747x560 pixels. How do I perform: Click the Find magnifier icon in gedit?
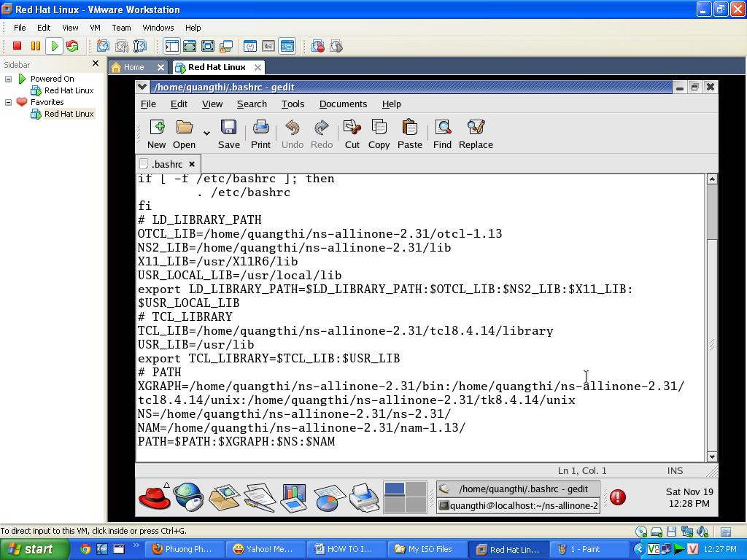point(442,128)
